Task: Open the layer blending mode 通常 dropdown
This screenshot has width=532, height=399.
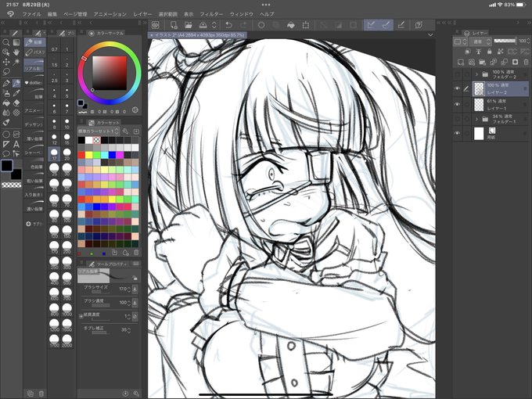Action: pyautogui.click(x=481, y=41)
